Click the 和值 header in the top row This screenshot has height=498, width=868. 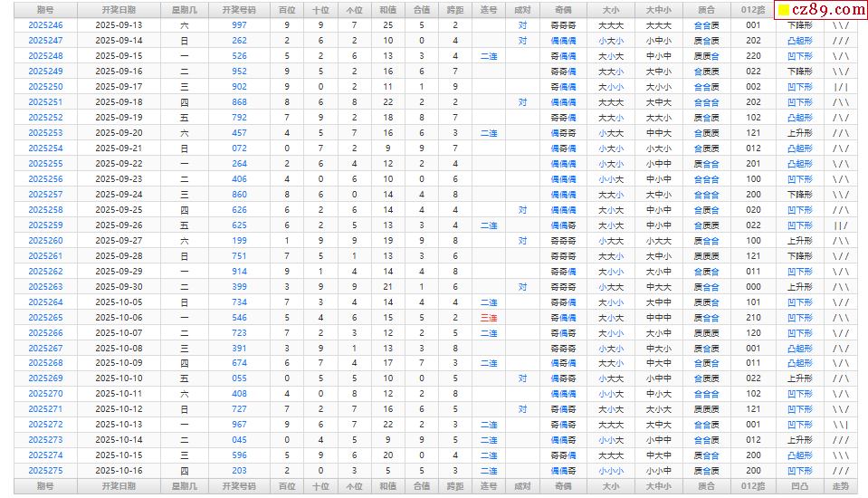pos(387,8)
